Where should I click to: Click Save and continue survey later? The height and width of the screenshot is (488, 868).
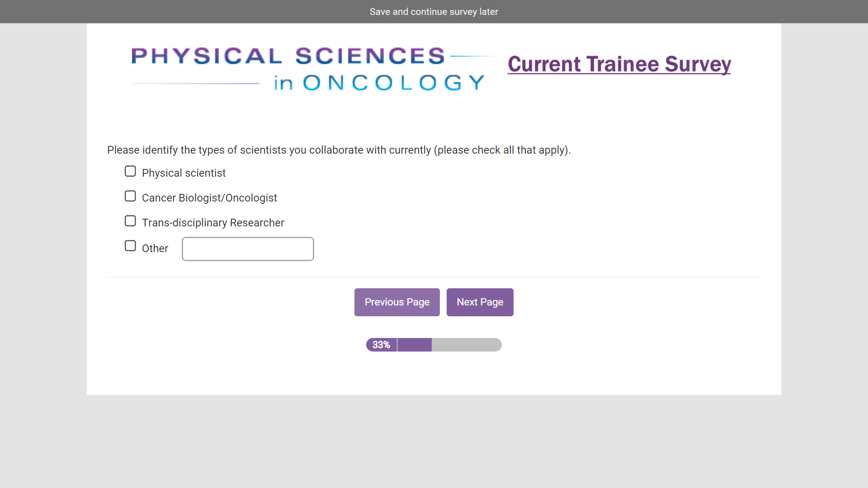[x=434, y=12]
